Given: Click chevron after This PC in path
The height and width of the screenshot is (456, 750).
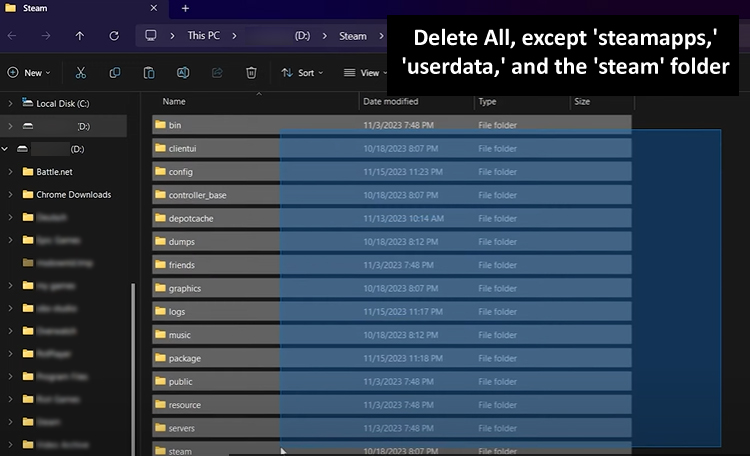Looking at the screenshot, I should point(234,36).
